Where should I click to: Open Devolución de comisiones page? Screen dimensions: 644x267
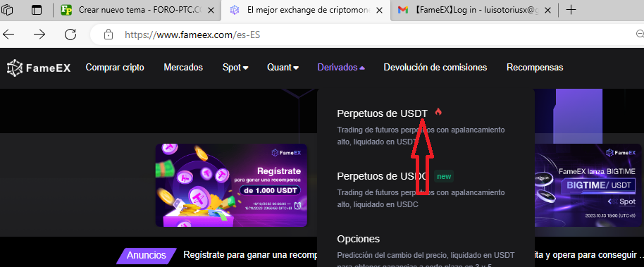435,68
